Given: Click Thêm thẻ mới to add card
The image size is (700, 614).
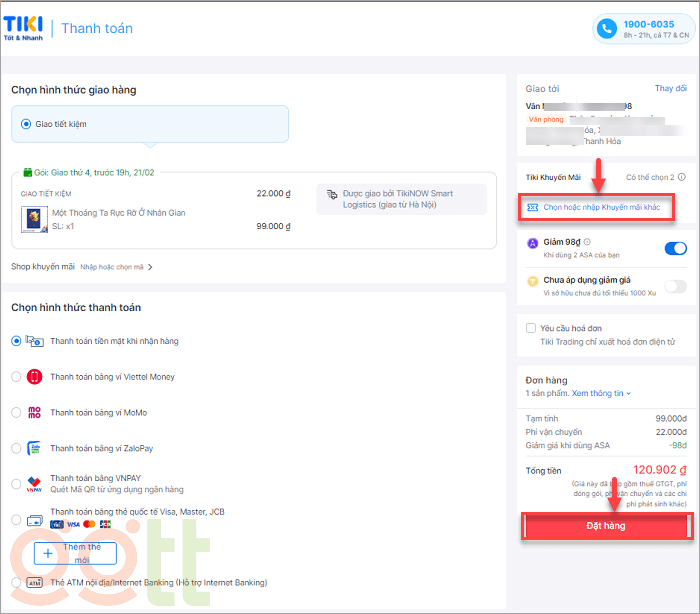Looking at the screenshot, I should 76,552.
